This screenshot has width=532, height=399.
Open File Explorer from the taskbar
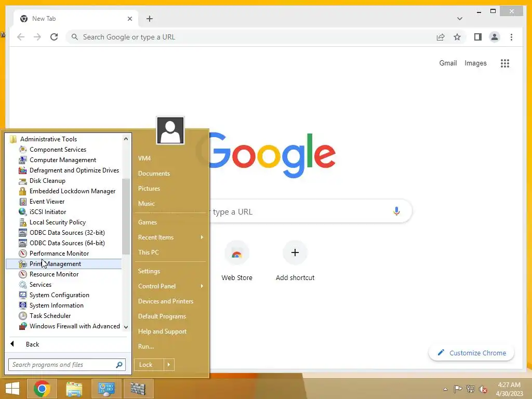(x=74, y=389)
